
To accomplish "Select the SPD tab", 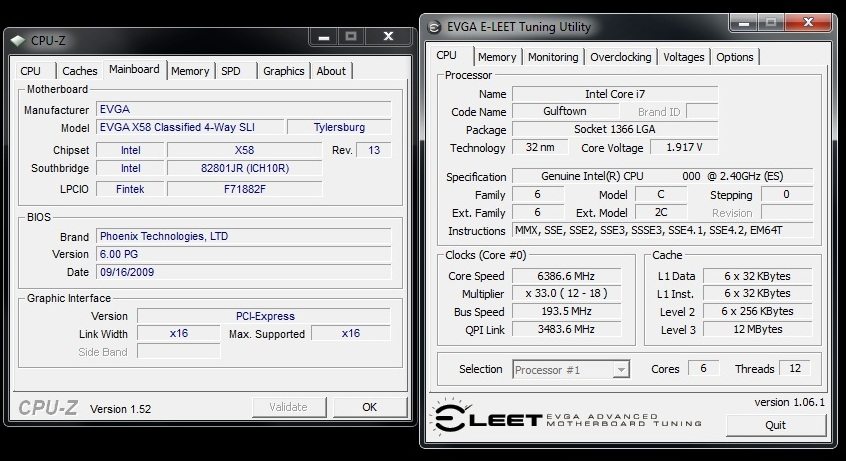I will coord(231,71).
